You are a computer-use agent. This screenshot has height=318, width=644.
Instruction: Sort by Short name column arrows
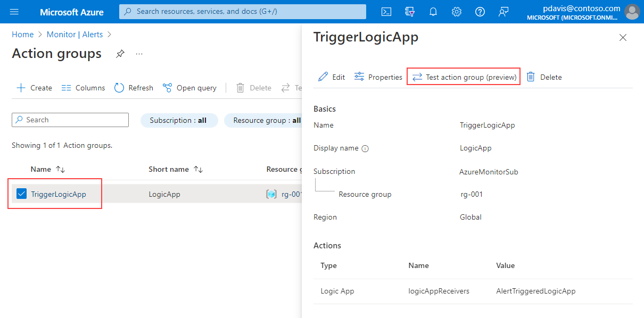[198, 170]
